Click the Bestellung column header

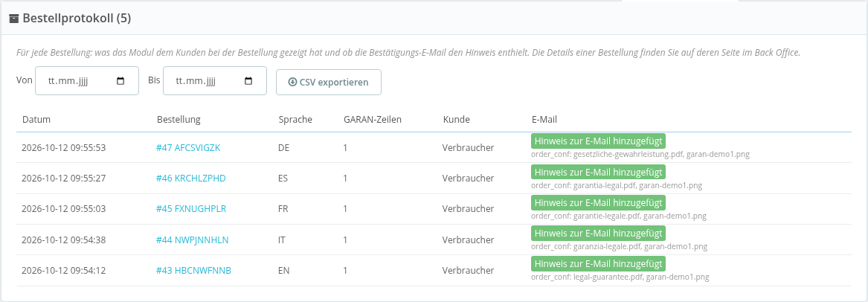(x=179, y=120)
